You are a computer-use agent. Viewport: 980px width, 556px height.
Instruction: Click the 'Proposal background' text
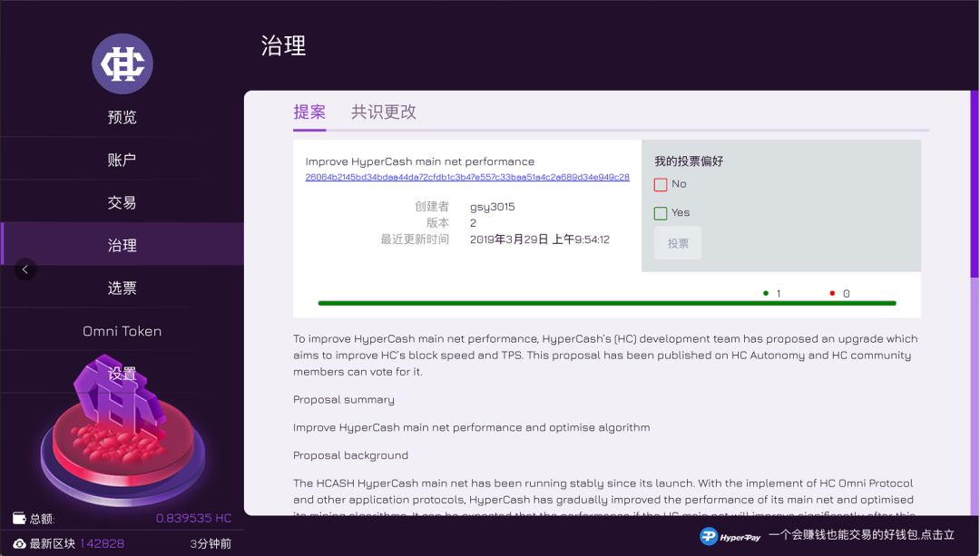tap(350, 455)
